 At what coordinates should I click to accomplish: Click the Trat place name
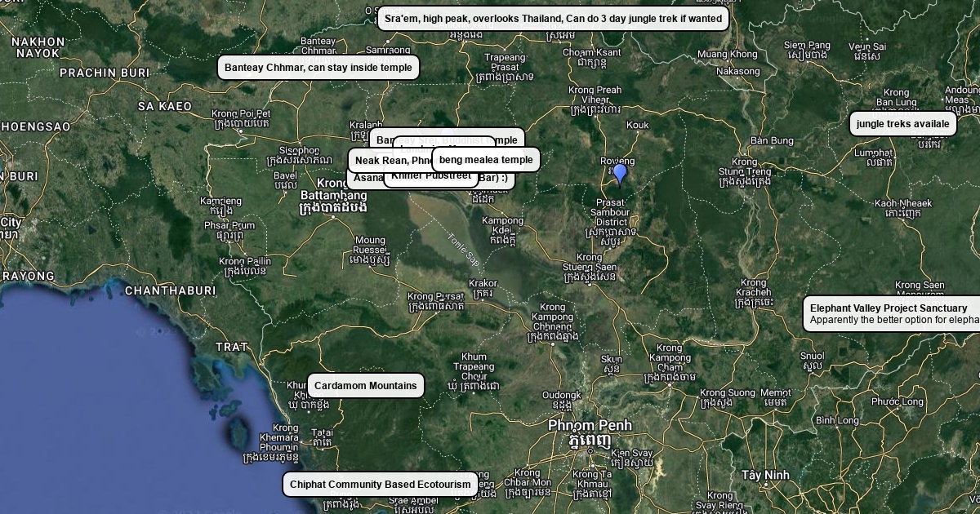click(231, 347)
